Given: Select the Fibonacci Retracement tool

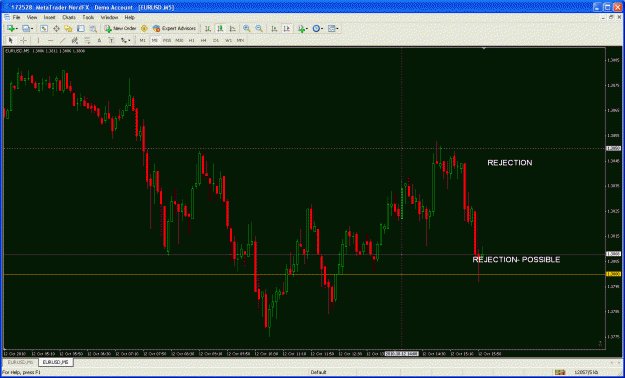Looking at the screenshot, I should (x=87, y=40).
